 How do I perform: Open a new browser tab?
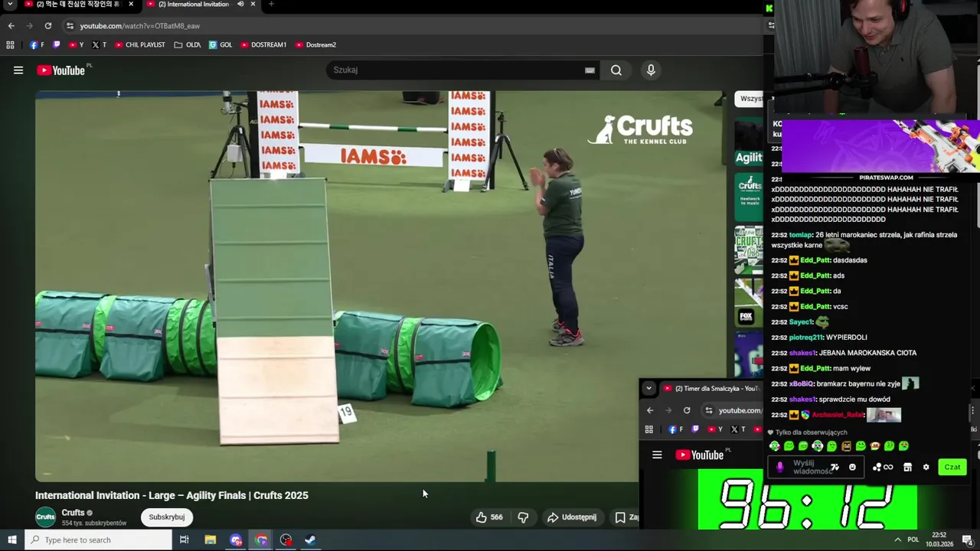(x=271, y=5)
